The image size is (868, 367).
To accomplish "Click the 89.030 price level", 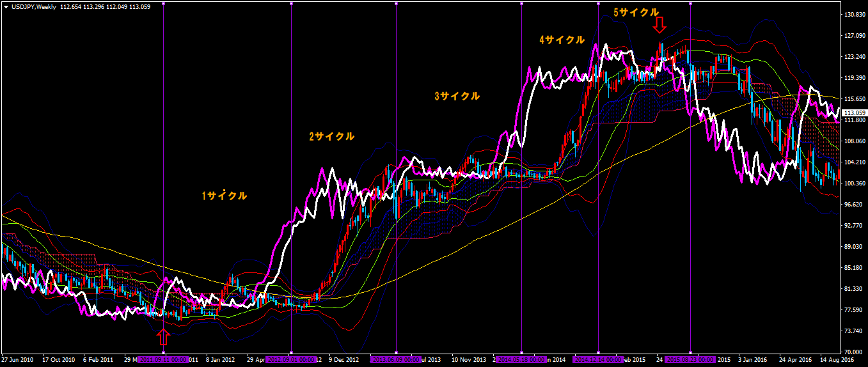I will 853,247.
